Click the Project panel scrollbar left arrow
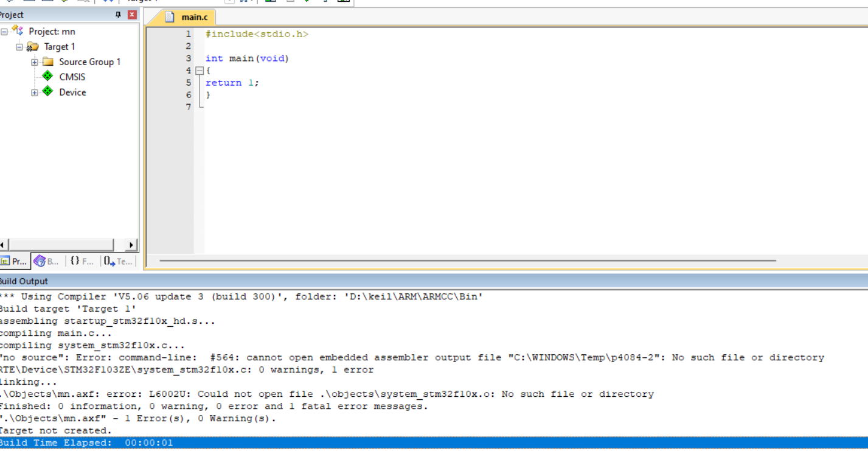 [4, 245]
